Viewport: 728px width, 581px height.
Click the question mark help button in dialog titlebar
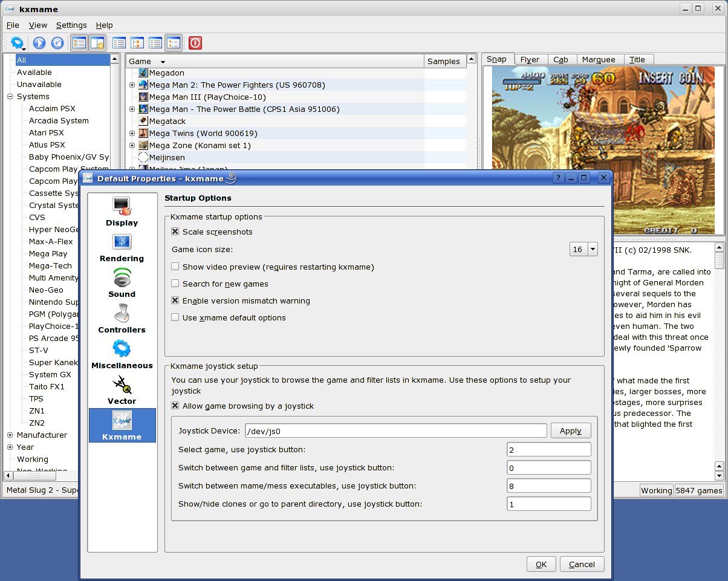557,178
